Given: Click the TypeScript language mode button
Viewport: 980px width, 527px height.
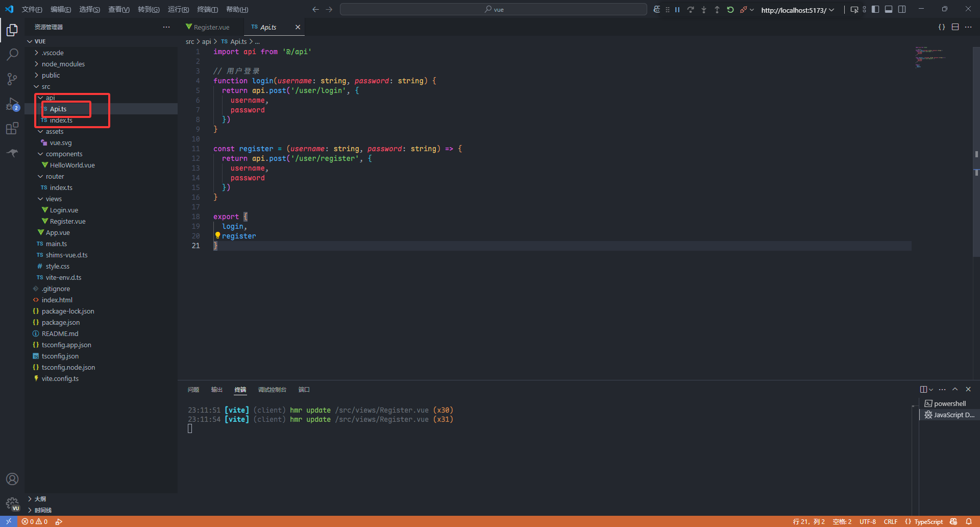Looking at the screenshot, I should point(928,521).
